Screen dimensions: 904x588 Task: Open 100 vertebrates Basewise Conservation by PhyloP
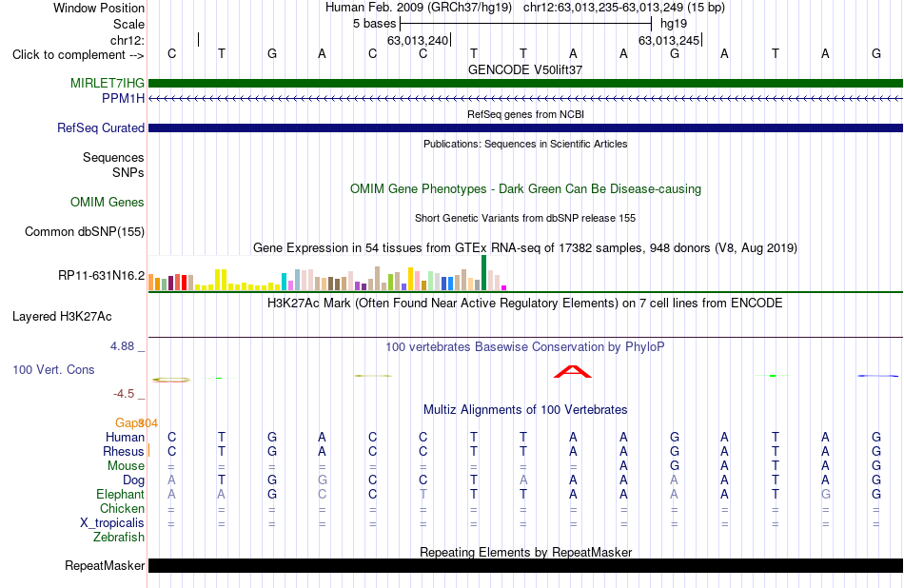(525, 347)
